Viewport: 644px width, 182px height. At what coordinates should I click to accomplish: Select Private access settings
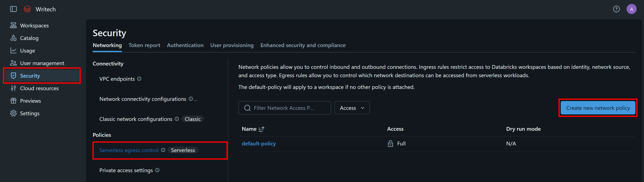coord(126,170)
